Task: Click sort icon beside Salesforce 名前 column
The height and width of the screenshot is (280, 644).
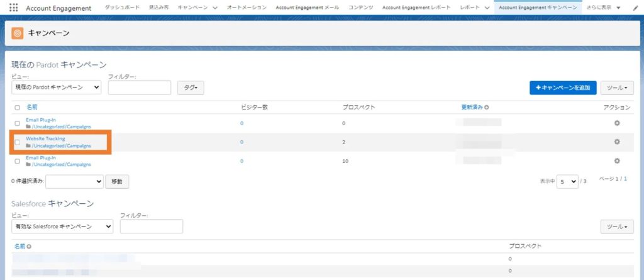Action: pos(29,247)
